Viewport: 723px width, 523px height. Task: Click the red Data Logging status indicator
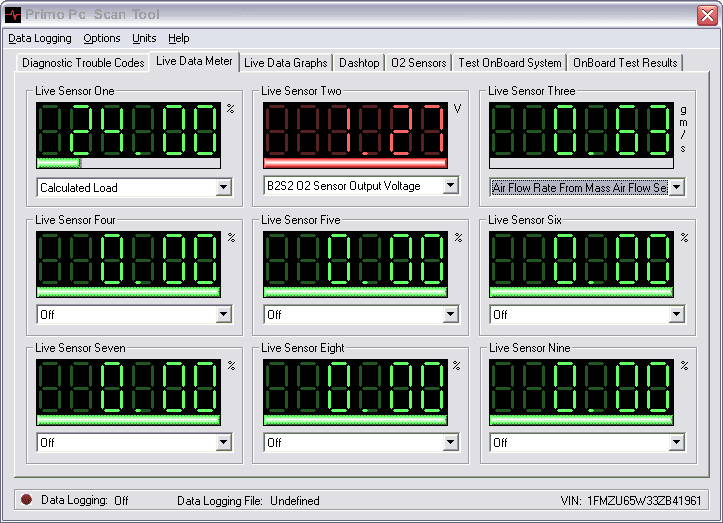click(x=26, y=499)
